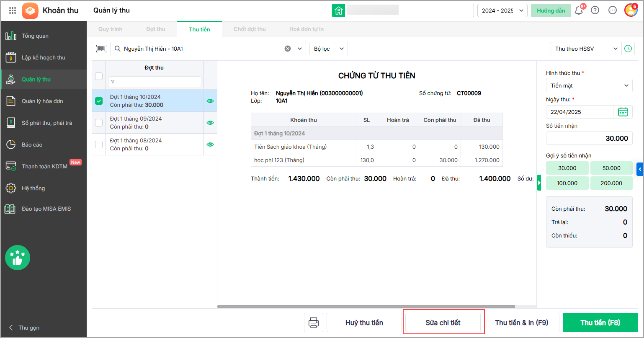Select the Thu tiền tab
Screen dimensions: 644x338
[200, 29]
